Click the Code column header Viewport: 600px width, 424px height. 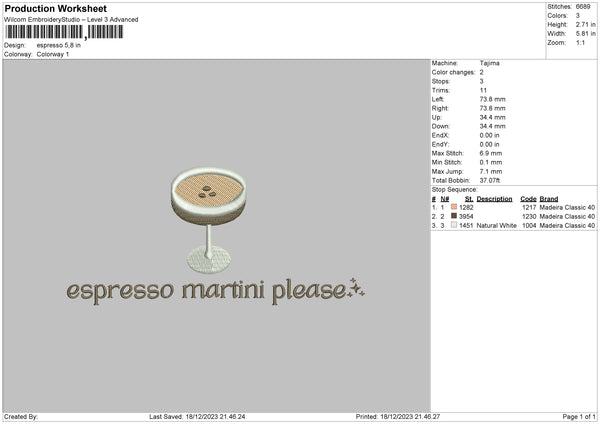click(528, 199)
